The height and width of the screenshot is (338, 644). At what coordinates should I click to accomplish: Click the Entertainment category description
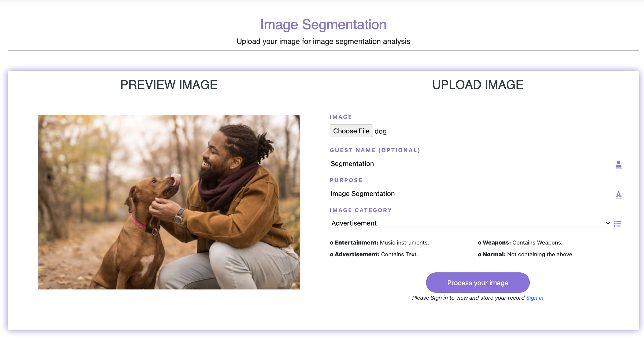[x=379, y=243]
